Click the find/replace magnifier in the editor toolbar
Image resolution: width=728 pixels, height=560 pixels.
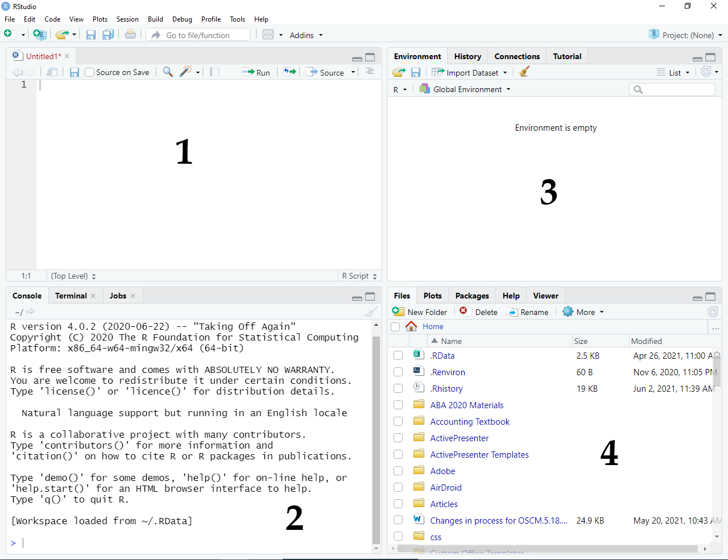point(168,72)
